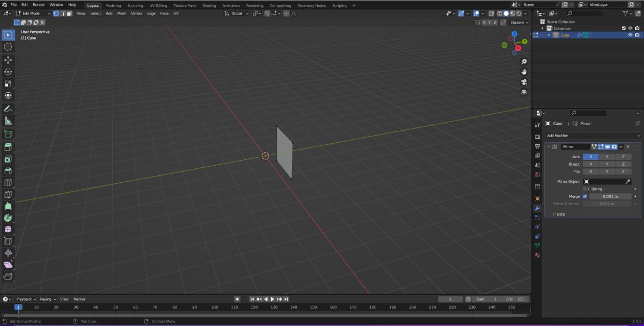Expand the Cube item in outliner

[x=549, y=35]
